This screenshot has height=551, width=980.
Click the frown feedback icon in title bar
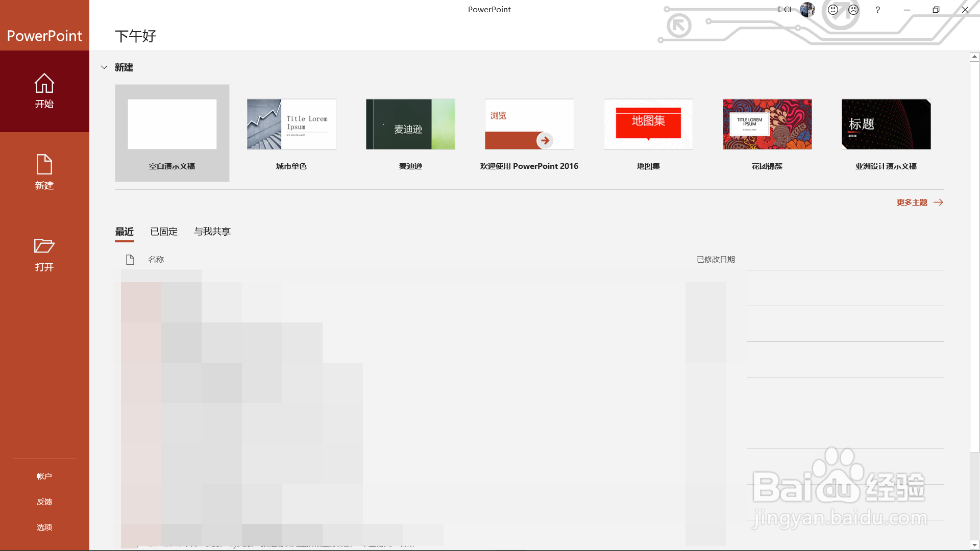[853, 9]
